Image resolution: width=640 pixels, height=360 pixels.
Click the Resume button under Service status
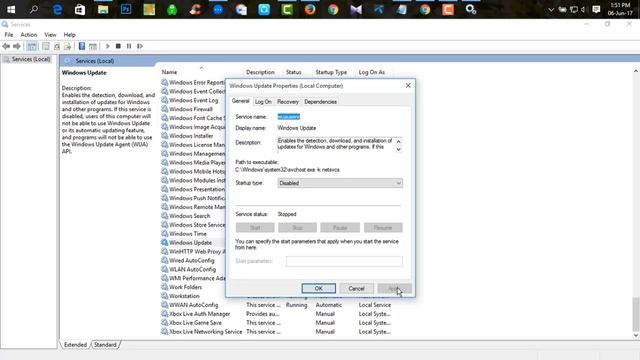383,227
